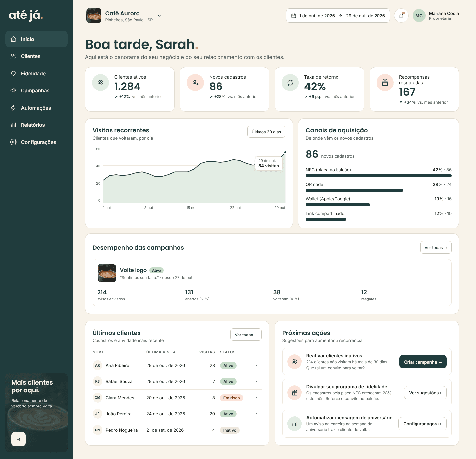Open the Últimos 30 dias period dropdown
The image size is (476, 459).
(x=266, y=132)
